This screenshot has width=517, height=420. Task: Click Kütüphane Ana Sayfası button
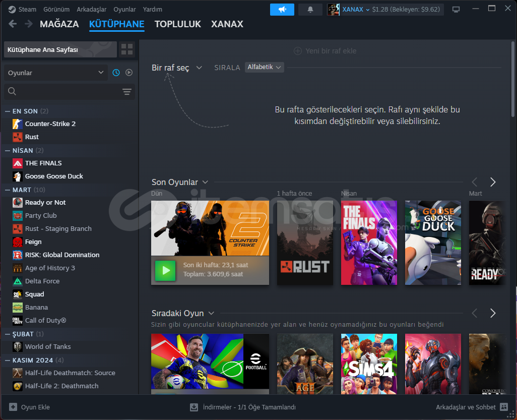tap(60, 49)
